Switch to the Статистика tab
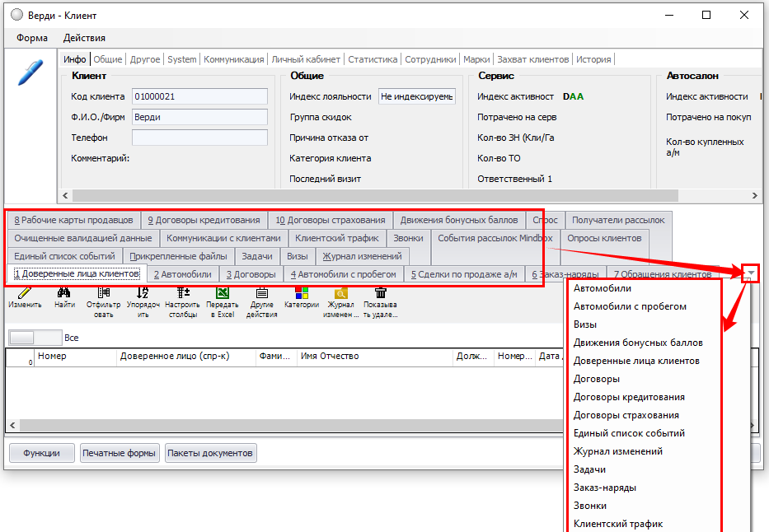The height and width of the screenshot is (532, 769). click(x=373, y=59)
